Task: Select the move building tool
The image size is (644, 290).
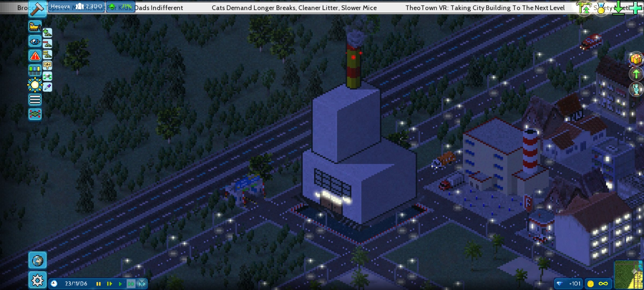Action: [x=47, y=76]
